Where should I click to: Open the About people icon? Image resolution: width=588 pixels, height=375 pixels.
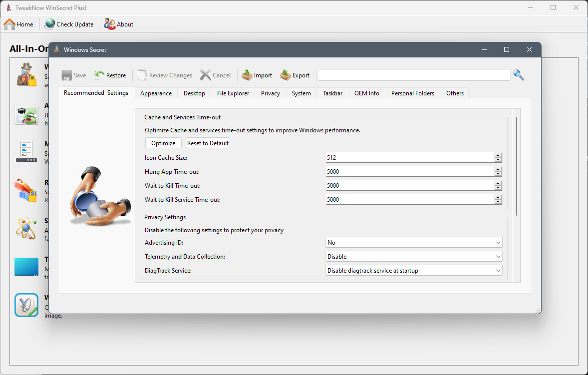click(109, 24)
